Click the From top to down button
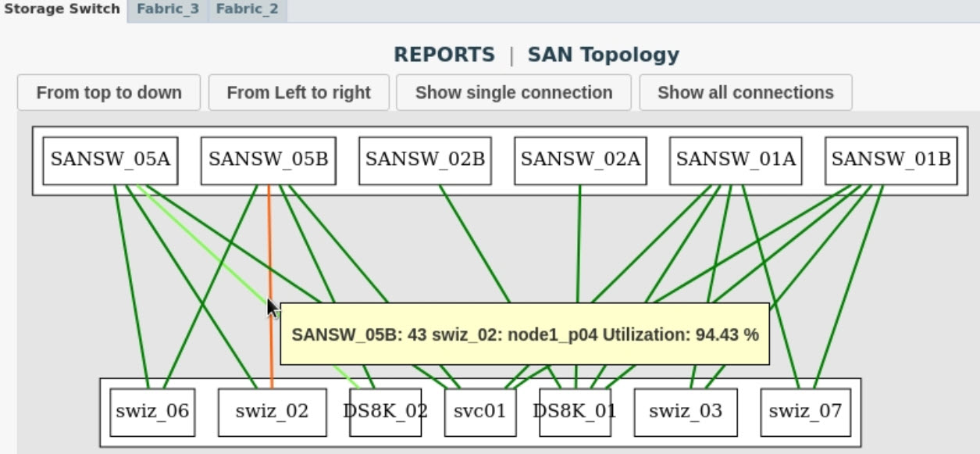This screenshot has height=454, width=980. pyautogui.click(x=109, y=92)
